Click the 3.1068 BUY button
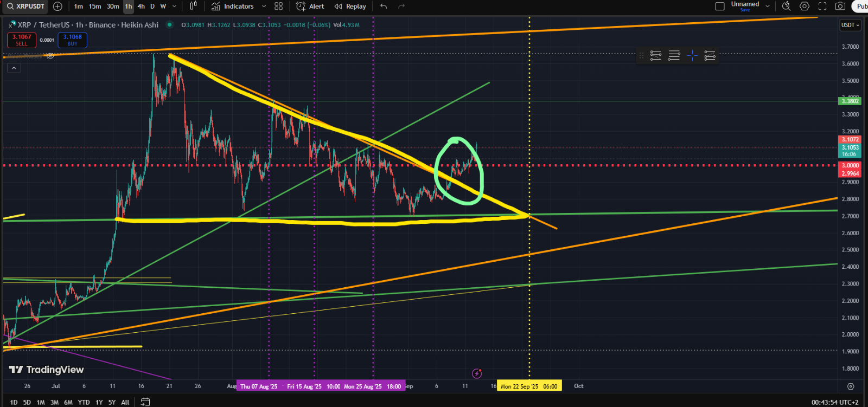This screenshot has height=407, width=868. [x=73, y=40]
